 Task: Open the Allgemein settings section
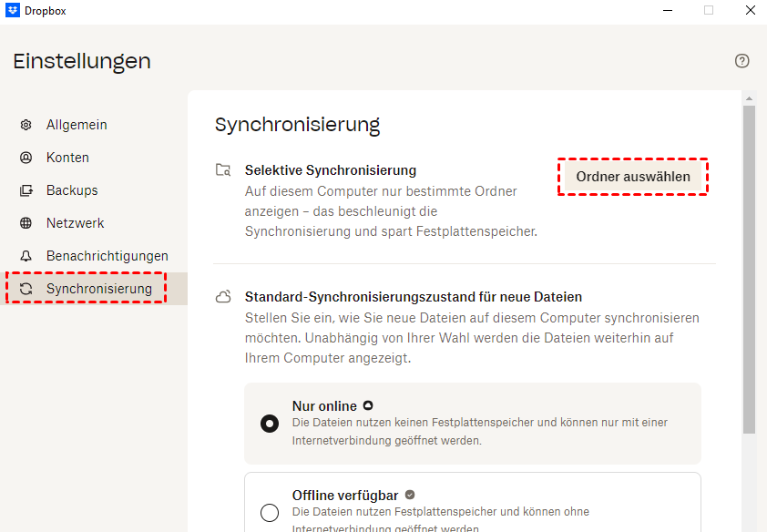(x=94, y=125)
